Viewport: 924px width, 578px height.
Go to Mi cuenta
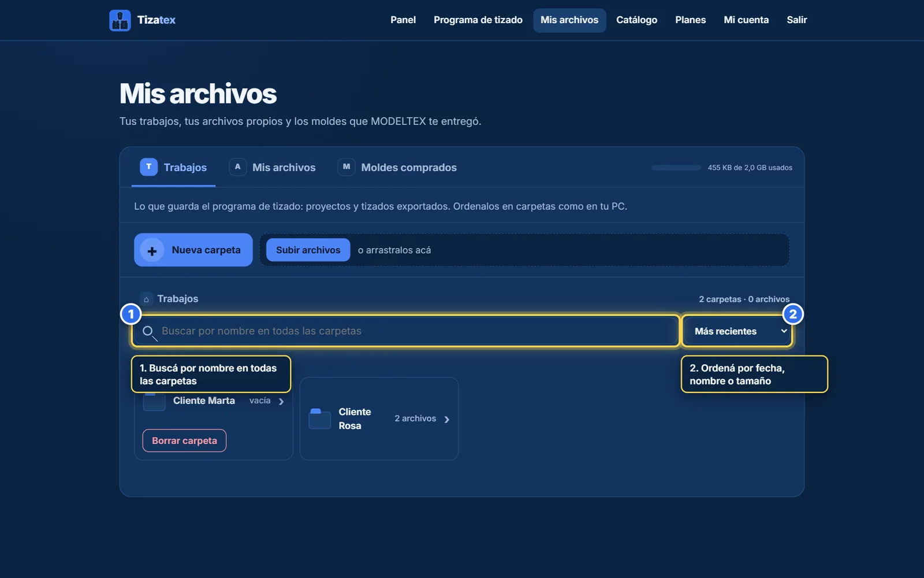click(x=746, y=20)
